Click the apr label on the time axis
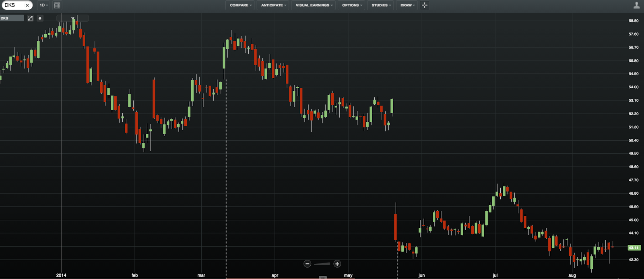This screenshot has height=279, width=644. click(x=275, y=275)
